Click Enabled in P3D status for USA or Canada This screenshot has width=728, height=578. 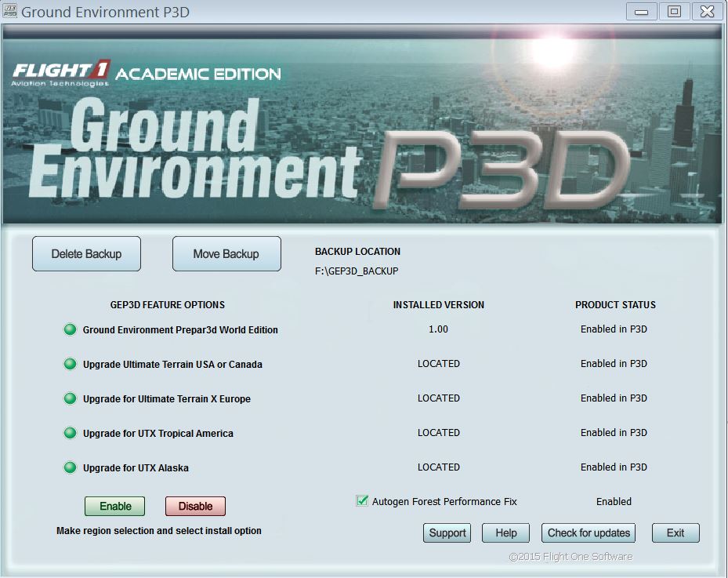pyautogui.click(x=614, y=363)
